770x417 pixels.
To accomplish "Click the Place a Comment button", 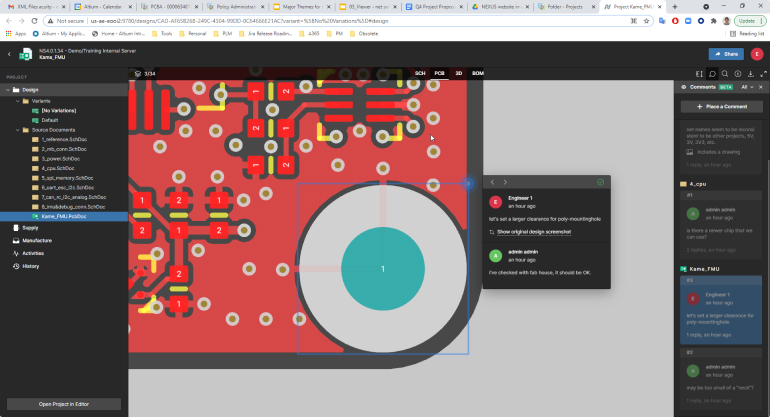I will pos(721,106).
